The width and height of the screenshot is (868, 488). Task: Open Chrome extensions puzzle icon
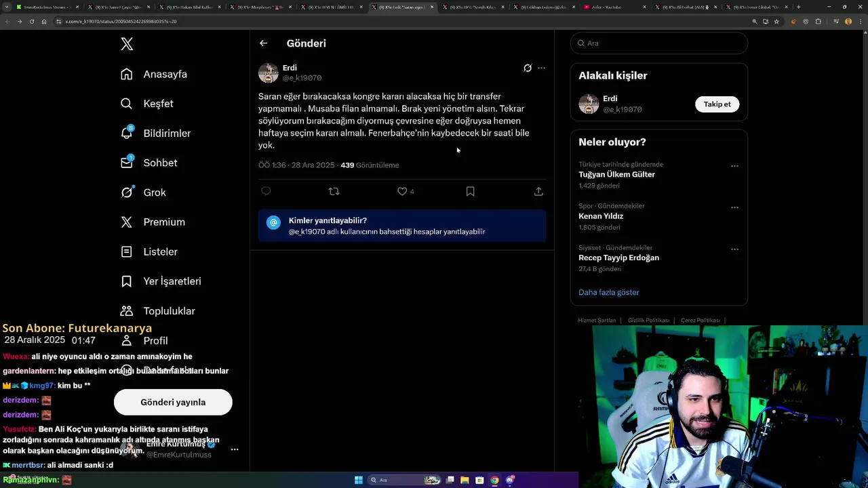pyautogui.click(x=818, y=22)
